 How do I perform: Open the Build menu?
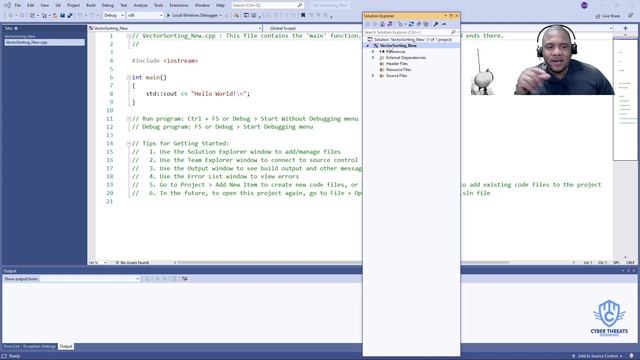pos(91,5)
